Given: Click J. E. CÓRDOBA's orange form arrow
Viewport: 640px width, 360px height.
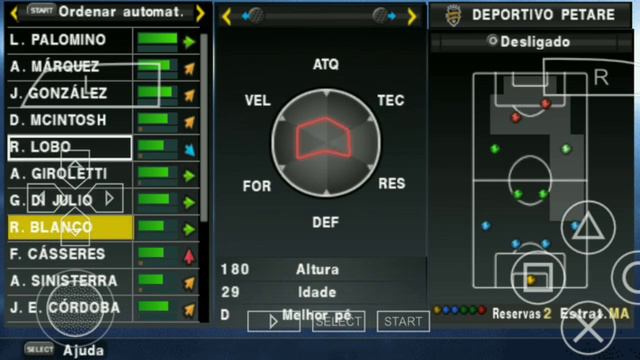Looking at the screenshot, I should click(189, 310).
